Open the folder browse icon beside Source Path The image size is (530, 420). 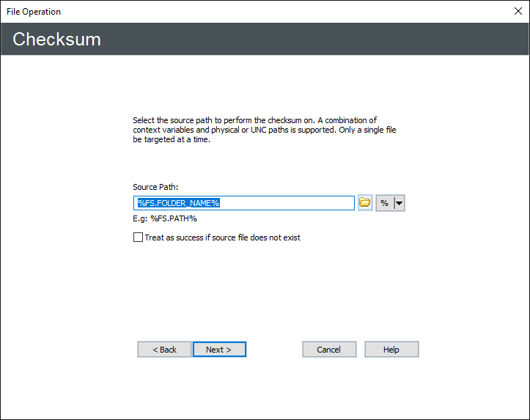pos(365,203)
